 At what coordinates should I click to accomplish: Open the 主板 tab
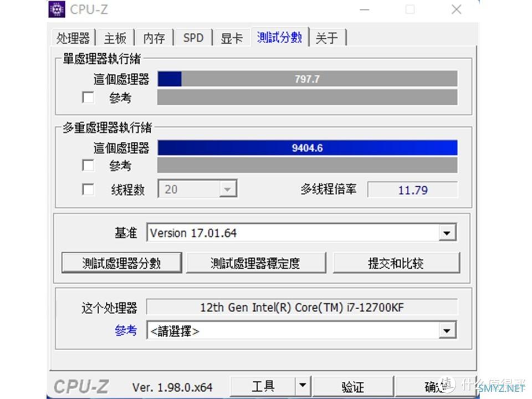(x=115, y=38)
